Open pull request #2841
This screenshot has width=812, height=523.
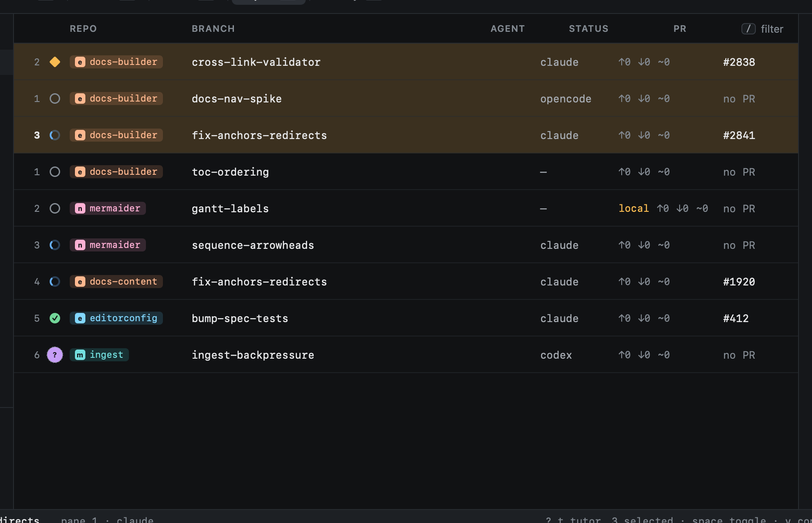point(739,135)
